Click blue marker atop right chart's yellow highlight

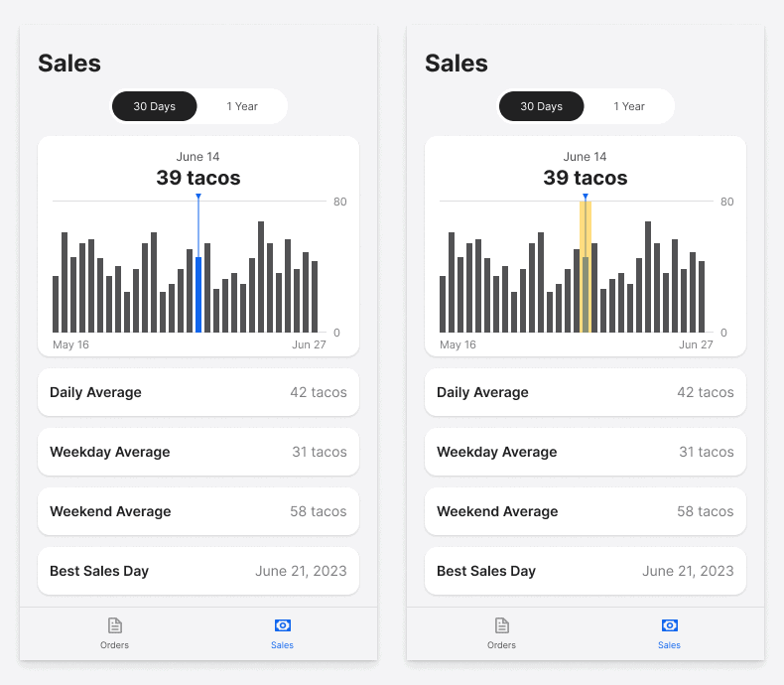pos(586,197)
